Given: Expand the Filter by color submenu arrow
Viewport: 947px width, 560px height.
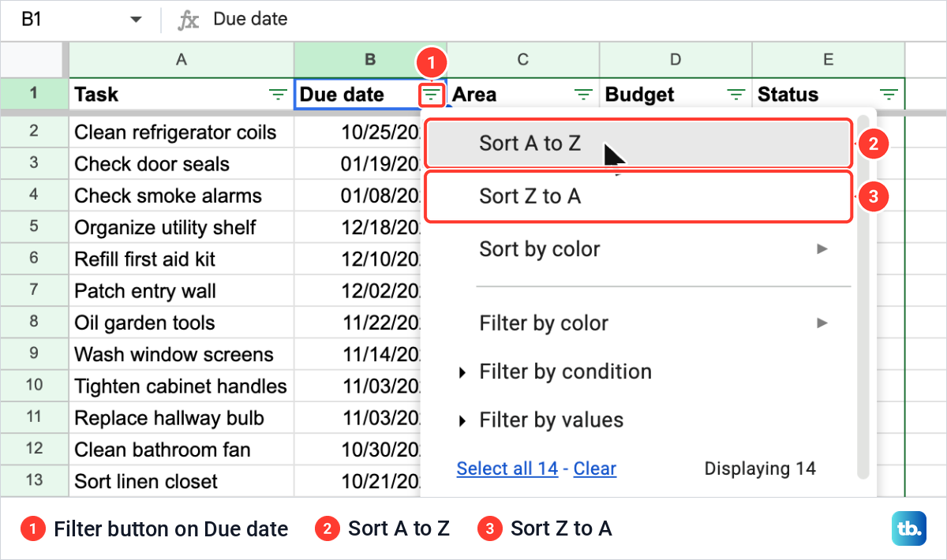Looking at the screenshot, I should [822, 323].
